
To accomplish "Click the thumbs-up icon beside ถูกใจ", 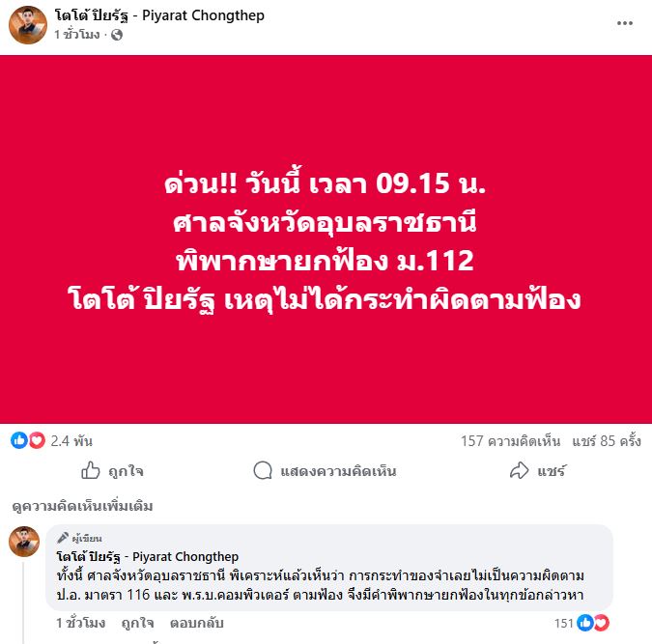I will click(x=90, y=470).
